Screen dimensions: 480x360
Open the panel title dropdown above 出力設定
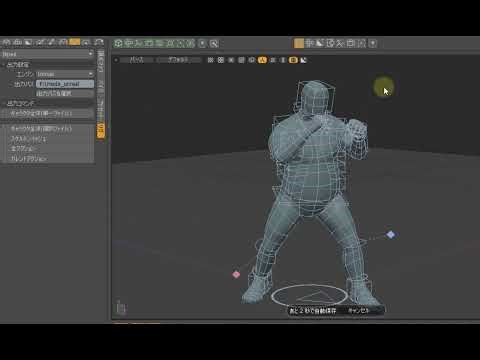pyautogui.click(x=47, y=54)
